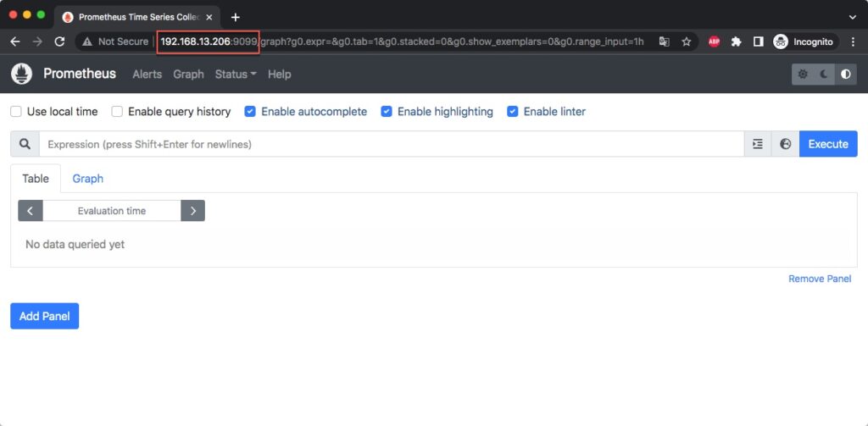
Task: Open the metrics explorer globe icon
Action: [786, 144]
